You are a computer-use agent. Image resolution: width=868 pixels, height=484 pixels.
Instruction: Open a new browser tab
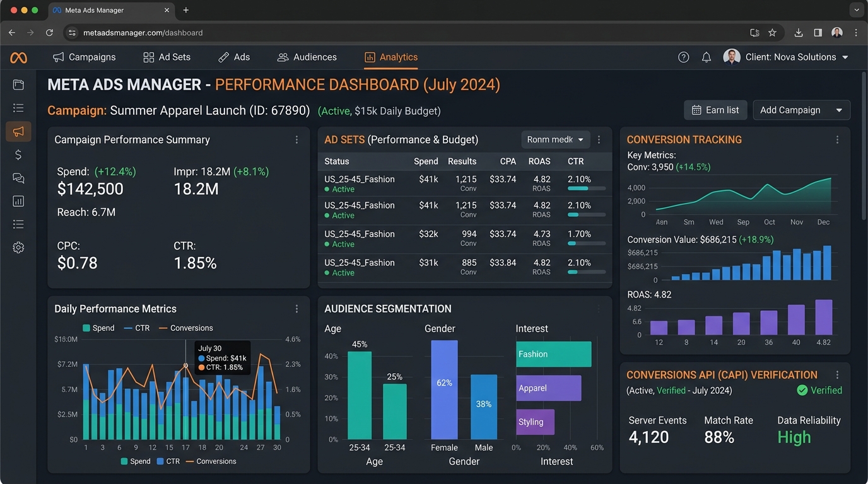coord(185,10)
